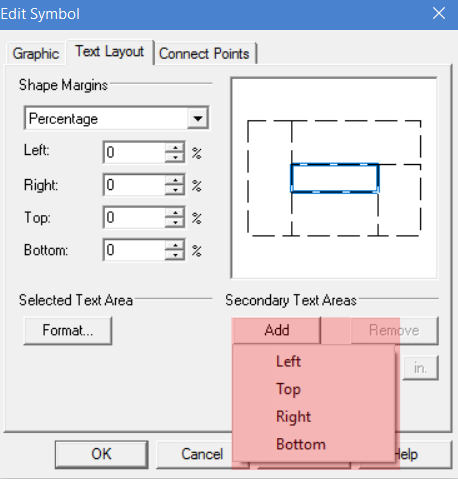The width and height of the screenshot is (458, 479).
Task: Increase the Left margin spinner up arrow
Action: (x=175, y=147)
